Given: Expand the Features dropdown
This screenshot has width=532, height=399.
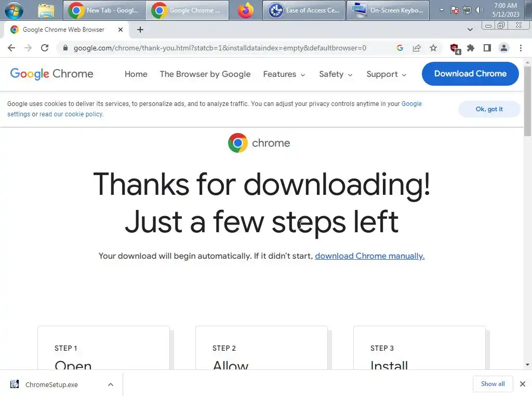Looking at the screenshot, I should pos(284,74).
